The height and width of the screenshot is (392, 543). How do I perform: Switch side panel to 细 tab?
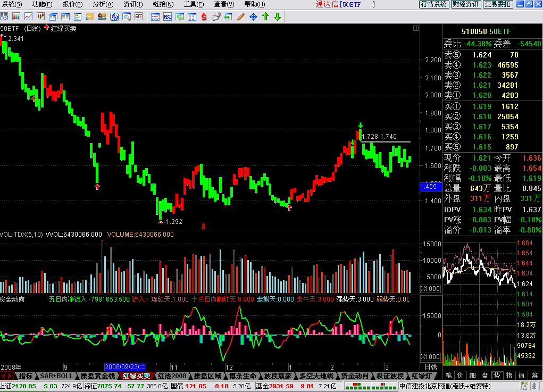tap(472, 376)
